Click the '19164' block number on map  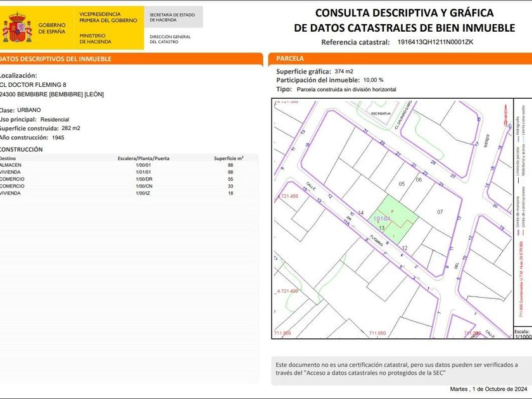coord(382,219)
